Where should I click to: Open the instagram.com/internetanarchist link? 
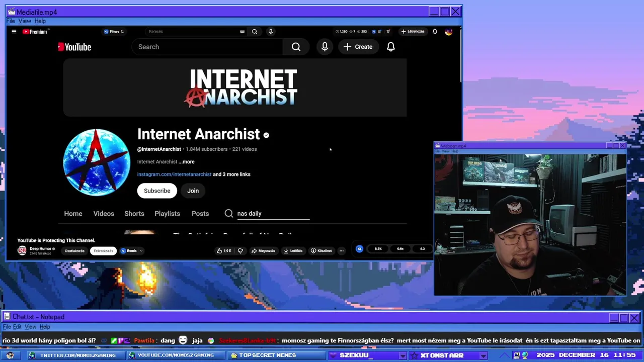coord(174,174)
